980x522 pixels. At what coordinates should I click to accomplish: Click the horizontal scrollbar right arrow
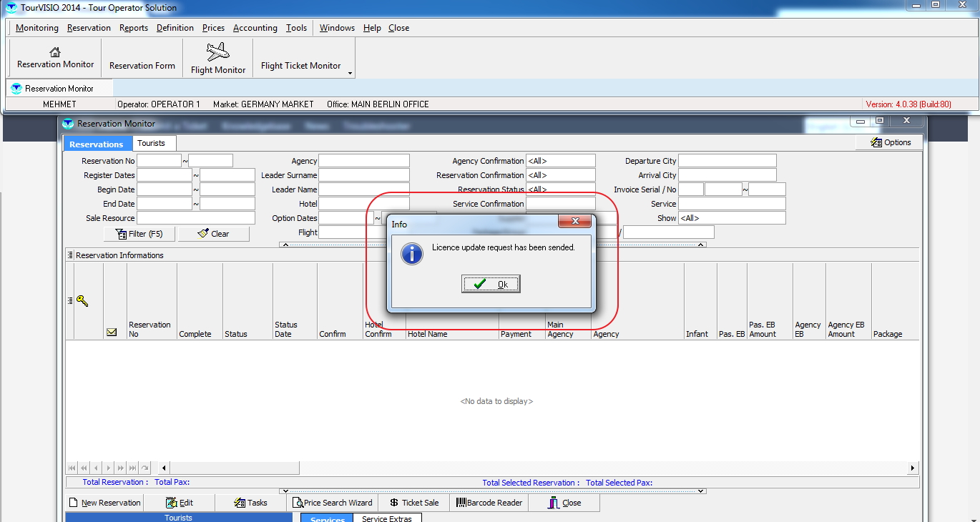912,468
